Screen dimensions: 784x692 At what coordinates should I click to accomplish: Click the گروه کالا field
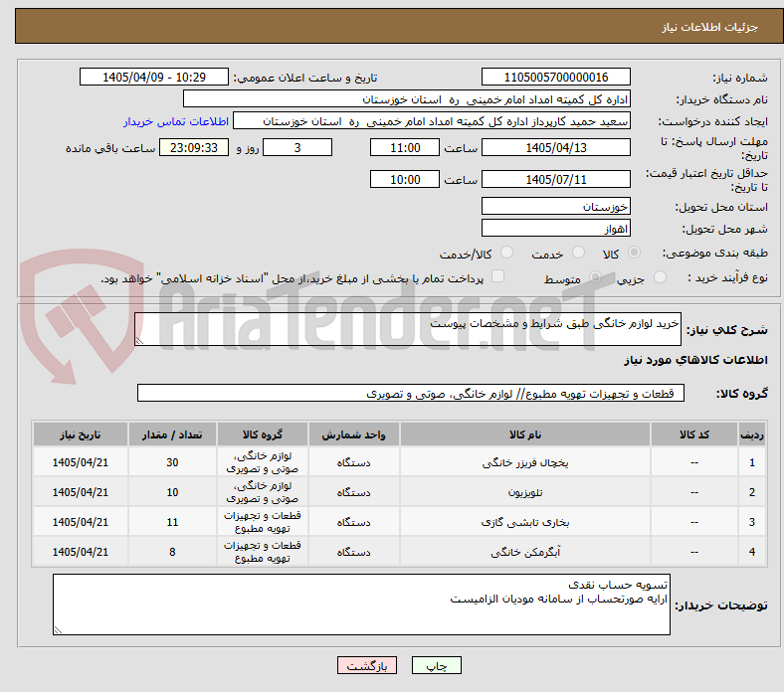[411, 393]
